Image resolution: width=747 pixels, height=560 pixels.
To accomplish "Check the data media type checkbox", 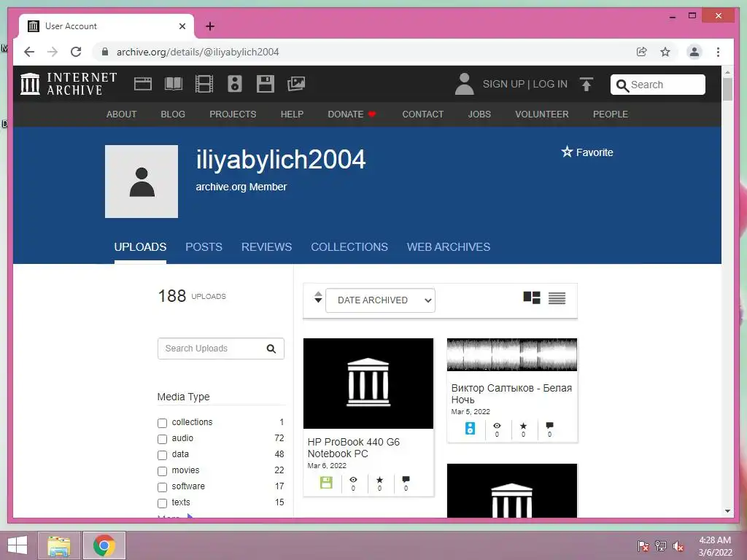I will pyautogui.click(x=163, y=455).
